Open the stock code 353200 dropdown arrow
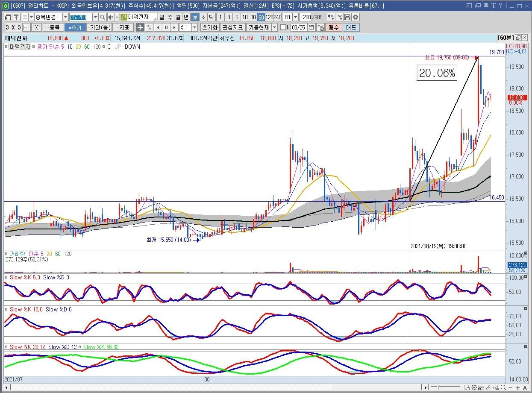Image resolution: width=532 pixels, height=393 pixels. pyautogui.click(x=95, y=17)
